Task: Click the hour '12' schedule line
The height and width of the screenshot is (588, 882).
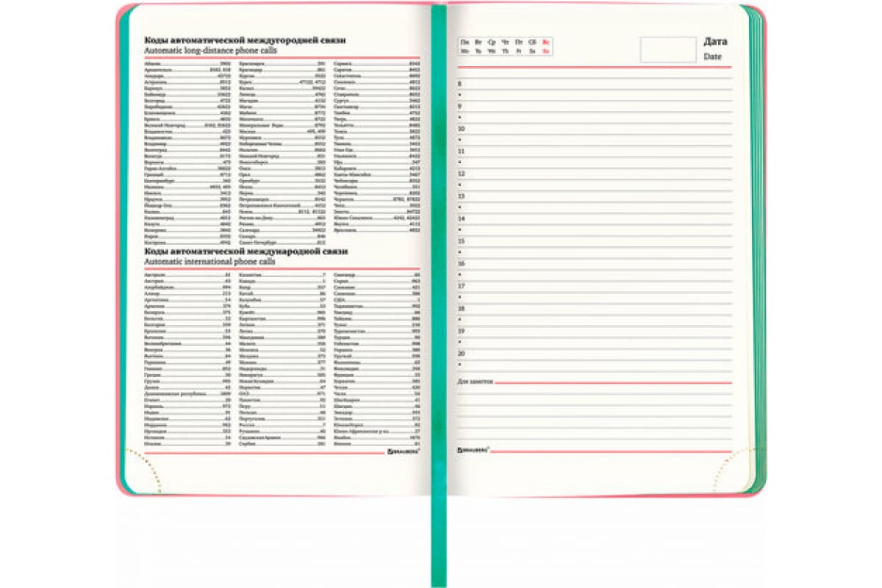Action: [595, 174]
